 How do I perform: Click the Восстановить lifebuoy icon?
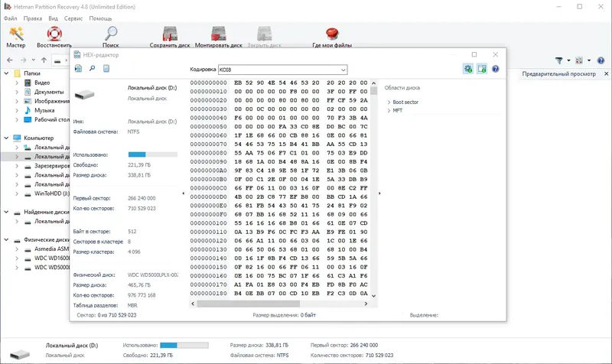point(54,34)
